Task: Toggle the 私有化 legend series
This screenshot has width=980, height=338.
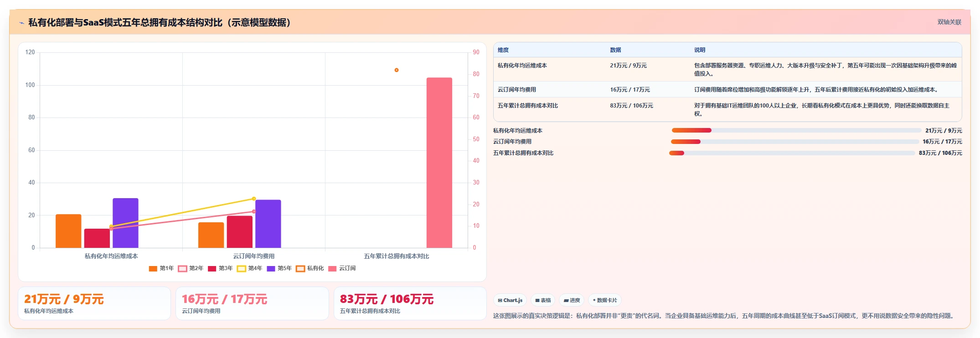Action: 310,268
